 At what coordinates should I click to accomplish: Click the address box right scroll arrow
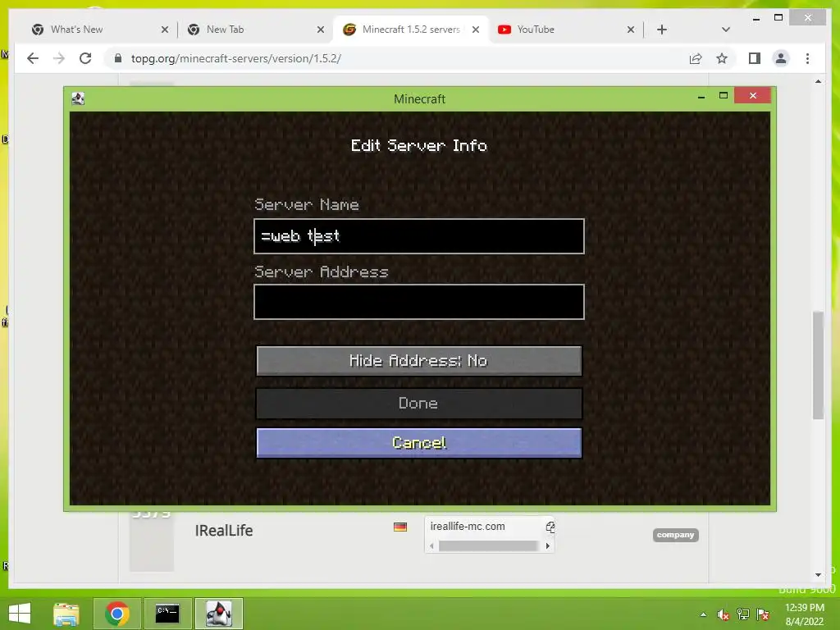pos(547,546)
